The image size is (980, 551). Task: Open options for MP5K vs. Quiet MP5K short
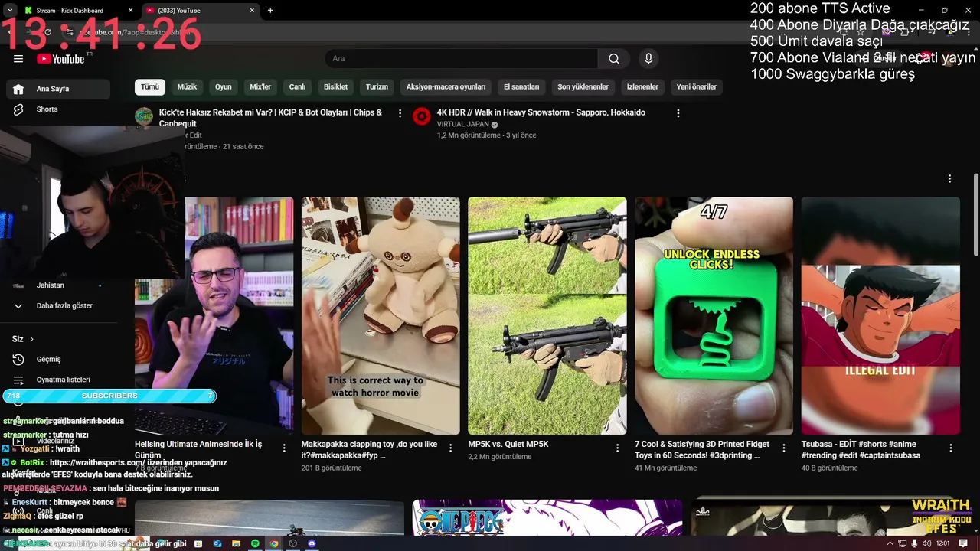click(618, 448)
